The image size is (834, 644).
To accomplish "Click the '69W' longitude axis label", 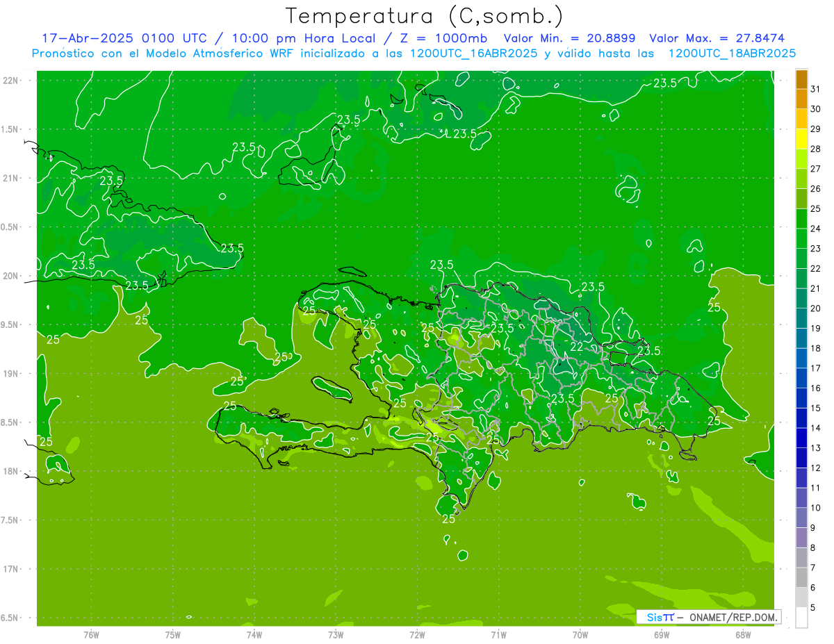I will 662,635.
